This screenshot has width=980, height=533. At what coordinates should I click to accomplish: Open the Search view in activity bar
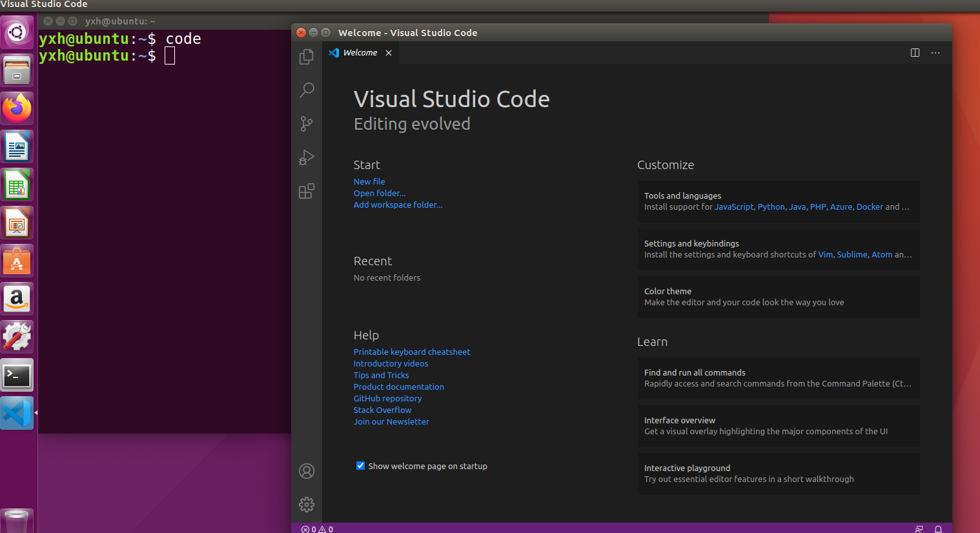307,90
